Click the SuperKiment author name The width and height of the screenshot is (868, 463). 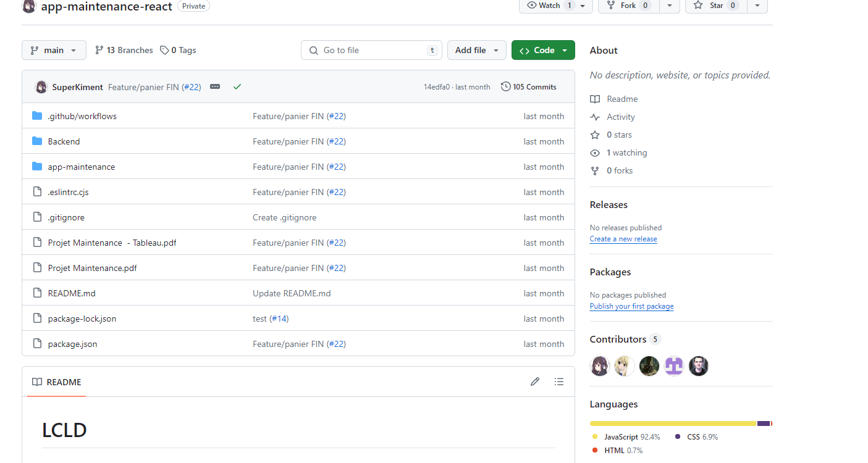click(x=78, y=87)
